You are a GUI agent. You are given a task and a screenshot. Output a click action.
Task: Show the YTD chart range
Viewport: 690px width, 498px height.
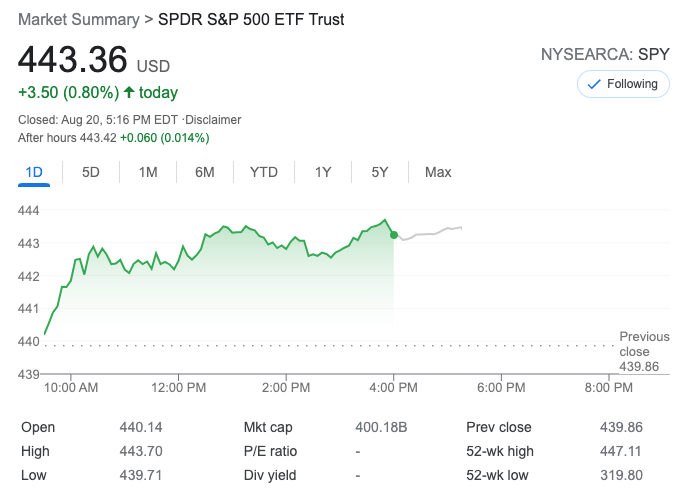264,172
